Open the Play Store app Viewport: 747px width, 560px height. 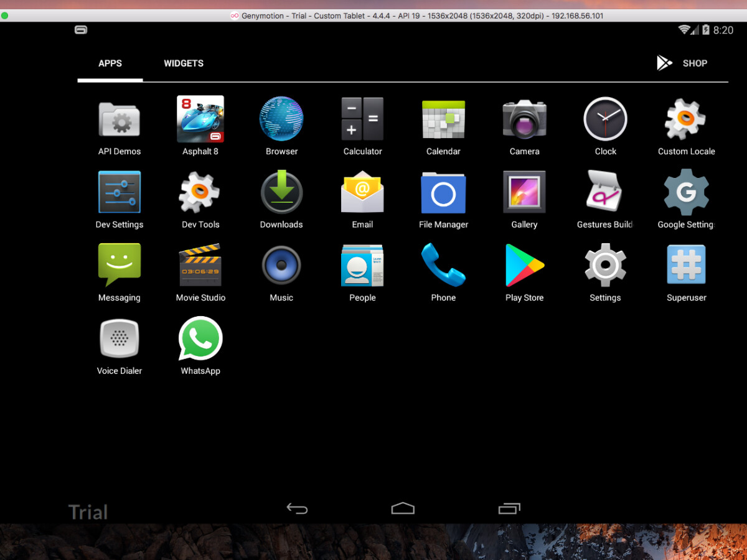524,265
